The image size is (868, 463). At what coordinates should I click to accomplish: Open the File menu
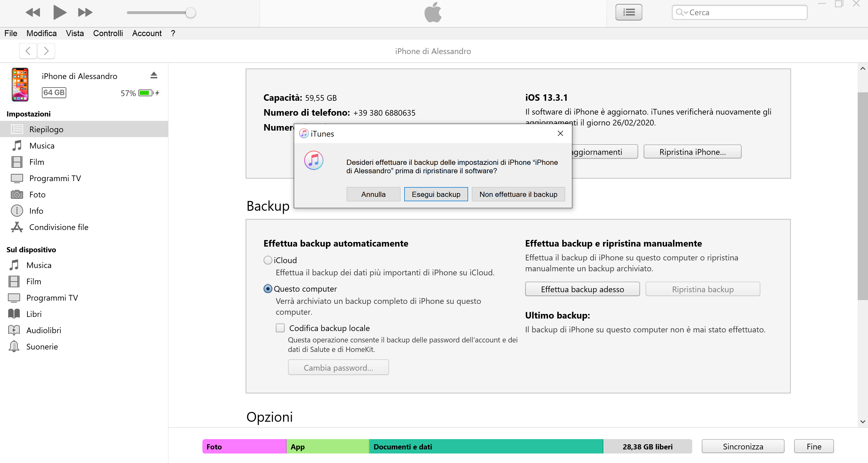[11, 33]
